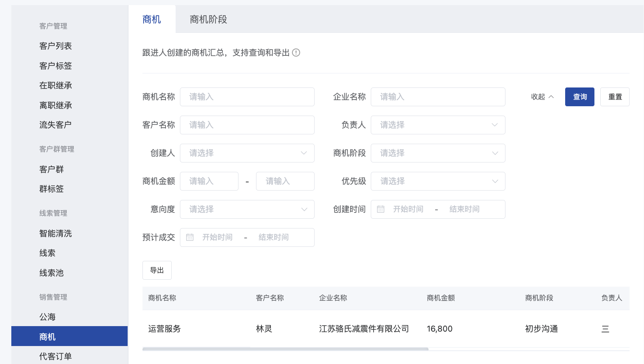
Task: Click the minimum 商机金额 input
Action: click(209, 181)
